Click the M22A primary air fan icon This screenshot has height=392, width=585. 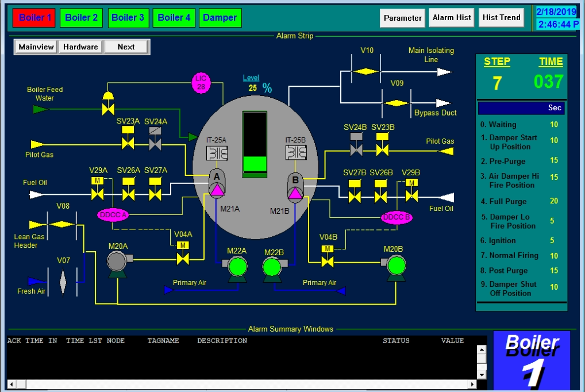click(x=236, y=267)
